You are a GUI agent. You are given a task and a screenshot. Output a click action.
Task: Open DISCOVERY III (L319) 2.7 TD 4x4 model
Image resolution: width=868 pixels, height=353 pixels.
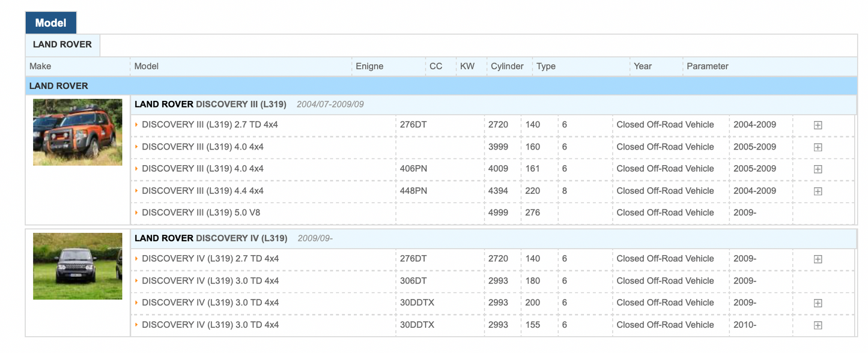click(210, 124)
